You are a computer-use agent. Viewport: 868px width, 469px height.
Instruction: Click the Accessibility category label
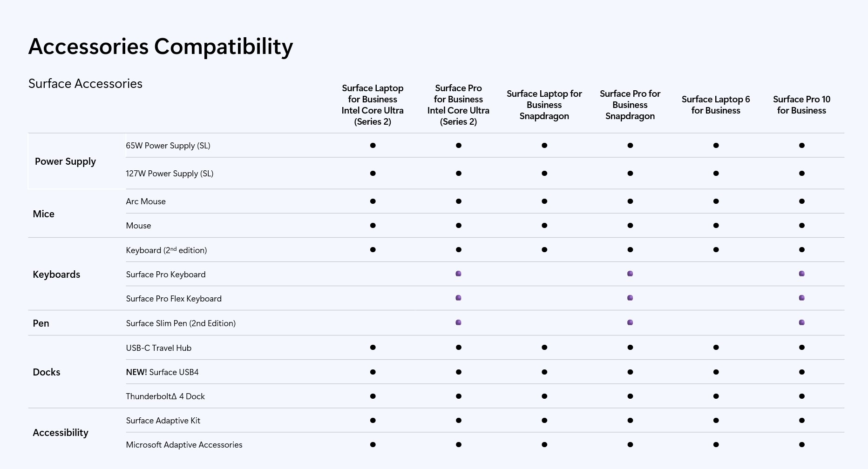(61, 433)
